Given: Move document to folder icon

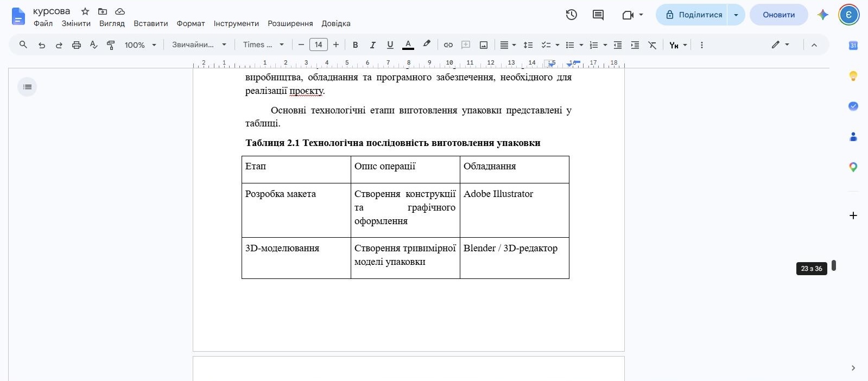Looking at the screenshot, I should pyautogui.click(x=103, y=11).
